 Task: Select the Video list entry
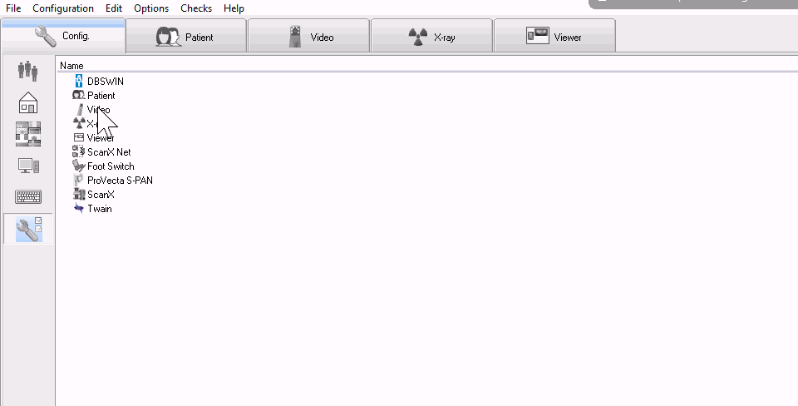[98, 109]
